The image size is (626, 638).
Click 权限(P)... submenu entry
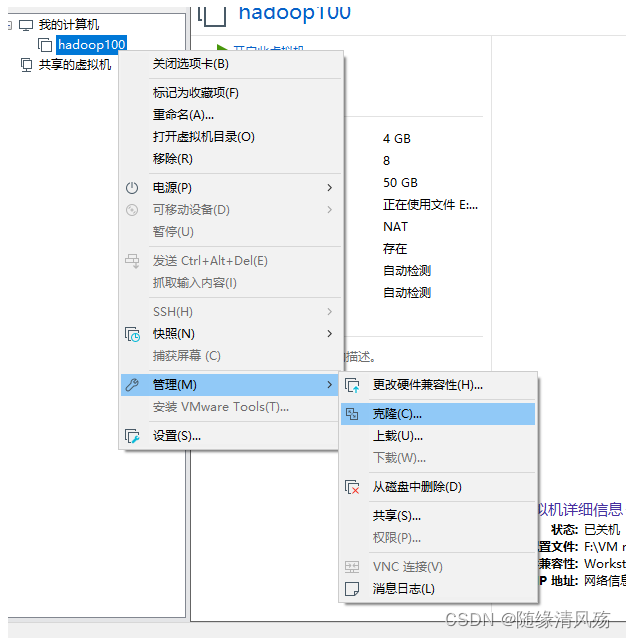coord(438,538)
